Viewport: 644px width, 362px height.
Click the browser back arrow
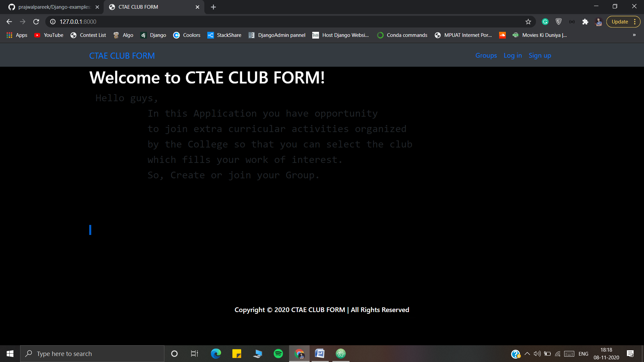tap(9, 22)
